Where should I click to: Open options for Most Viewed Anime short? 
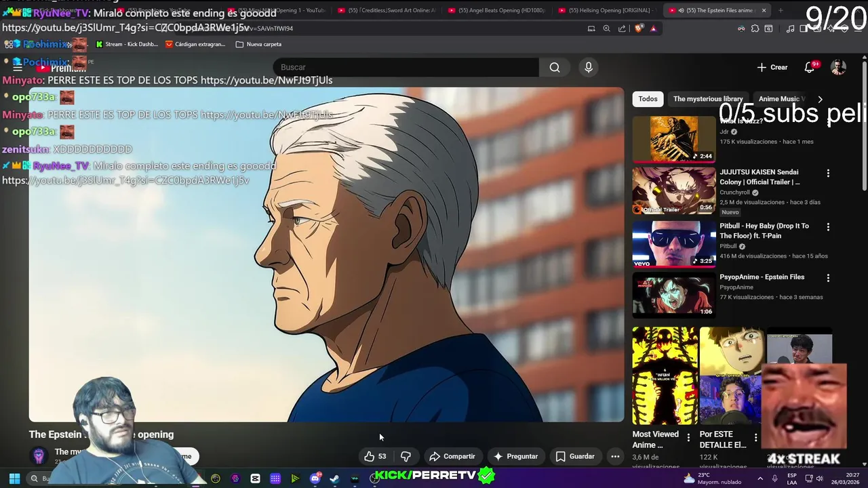pos(688,438)
